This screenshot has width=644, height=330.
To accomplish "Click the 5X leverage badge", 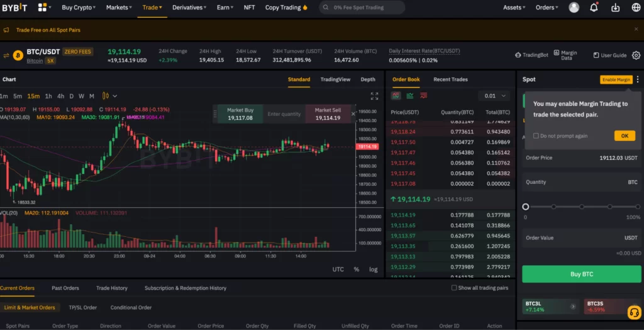I will click(x=50, y=61).
